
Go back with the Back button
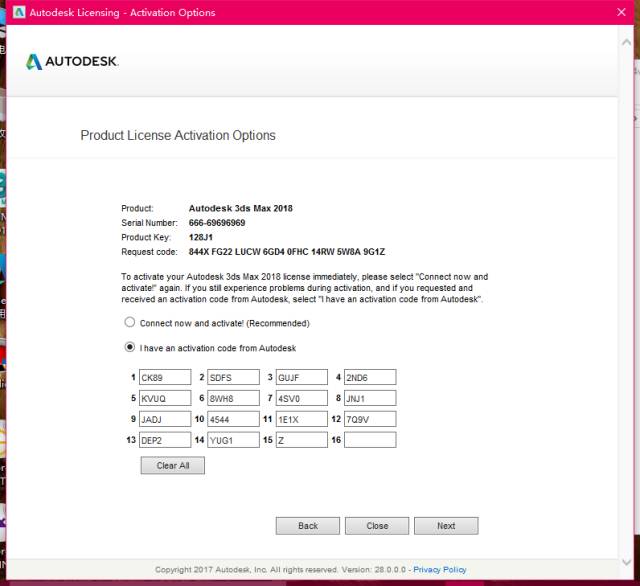[x=308, y=526]
